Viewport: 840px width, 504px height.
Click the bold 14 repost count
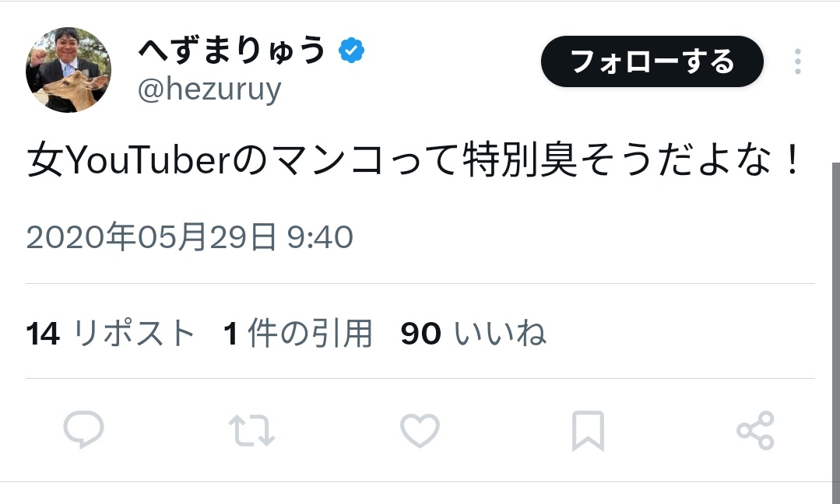[x=43, y=334]
